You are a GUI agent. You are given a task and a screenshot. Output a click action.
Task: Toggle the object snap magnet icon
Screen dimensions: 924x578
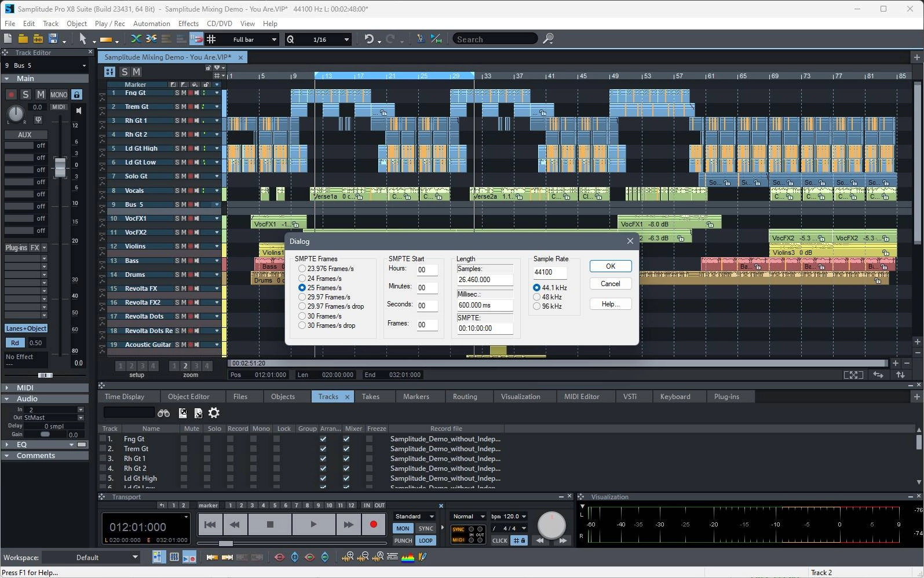pos(196,39)
